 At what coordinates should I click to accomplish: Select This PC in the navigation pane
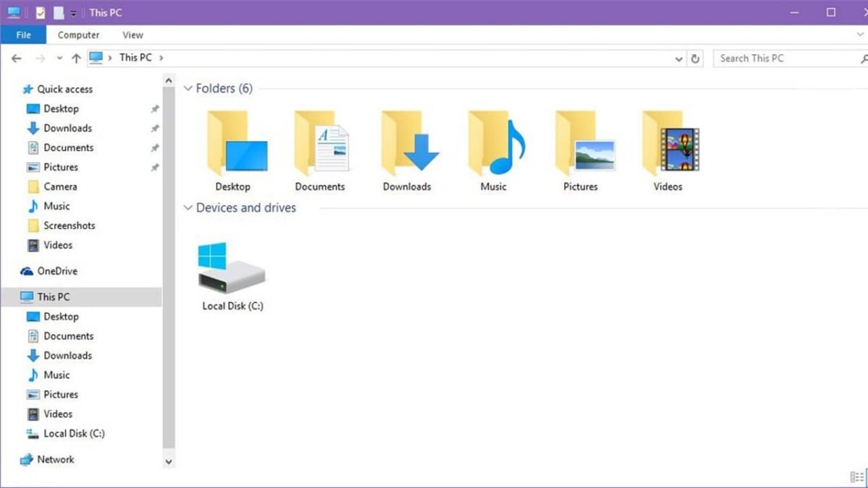(x=53, y=296)
